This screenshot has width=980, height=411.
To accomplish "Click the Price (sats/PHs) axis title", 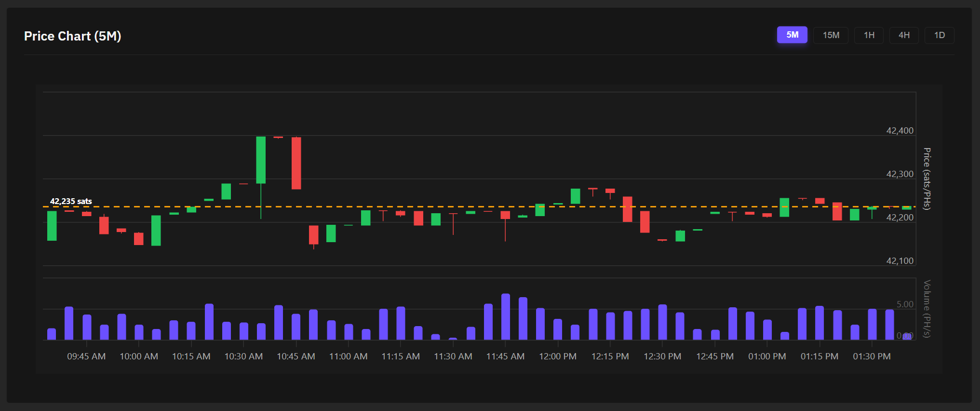I will coord(926,178).
